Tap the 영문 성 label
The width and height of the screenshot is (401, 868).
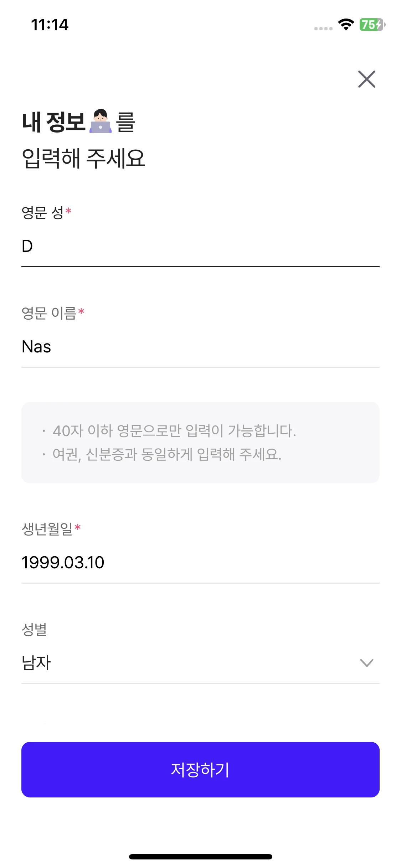[x=43, y=213]
